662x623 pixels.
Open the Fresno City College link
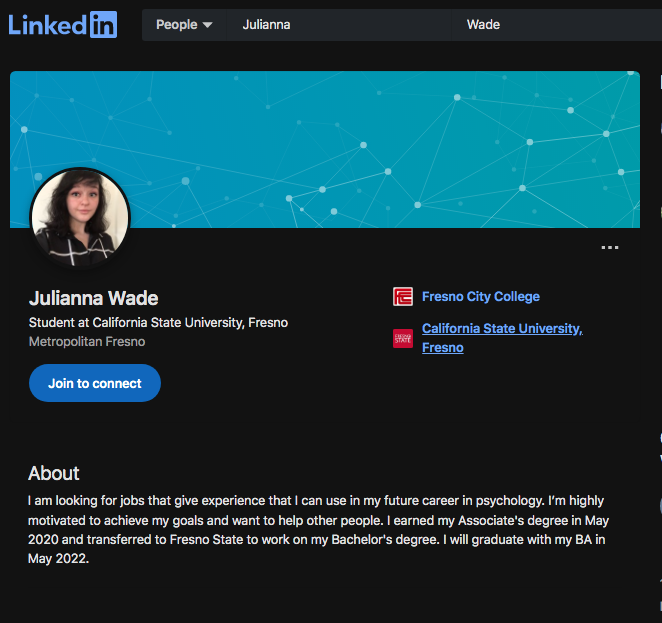[x=480, y=297]
